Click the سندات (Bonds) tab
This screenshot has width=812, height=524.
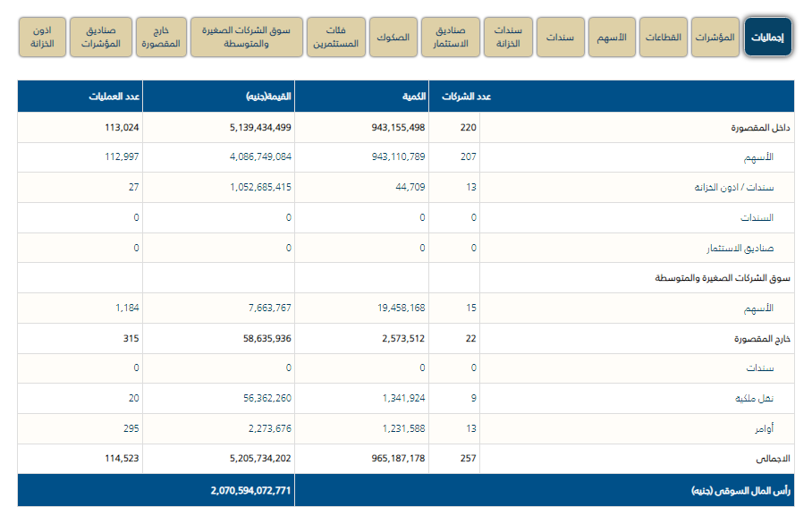pos(560,37)
